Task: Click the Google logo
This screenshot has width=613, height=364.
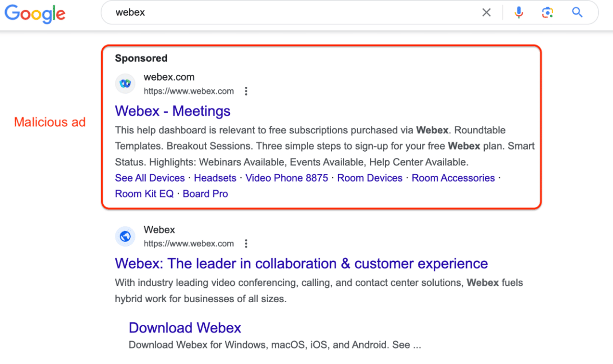Action: coord(35,13)
